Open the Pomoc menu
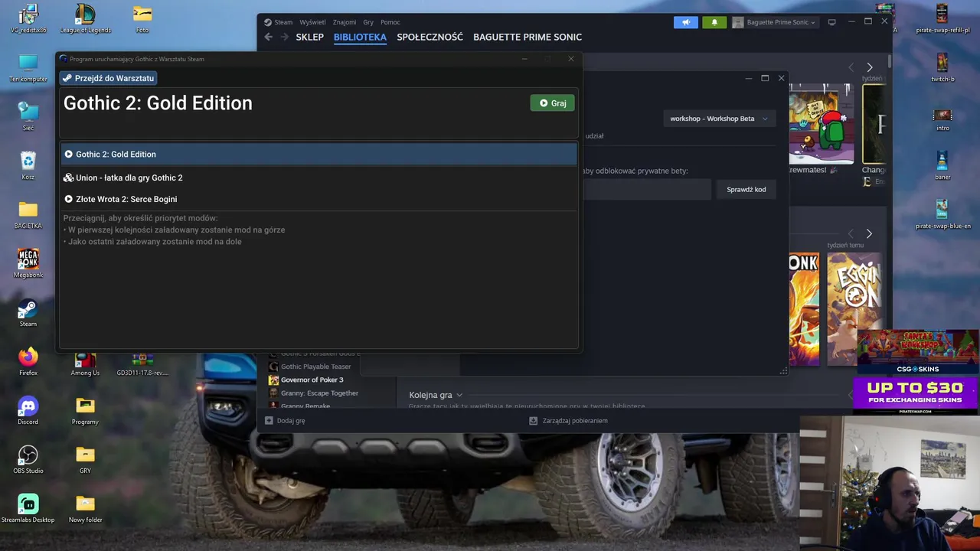Viewport: 980px width, 551px height. point(390,22)
